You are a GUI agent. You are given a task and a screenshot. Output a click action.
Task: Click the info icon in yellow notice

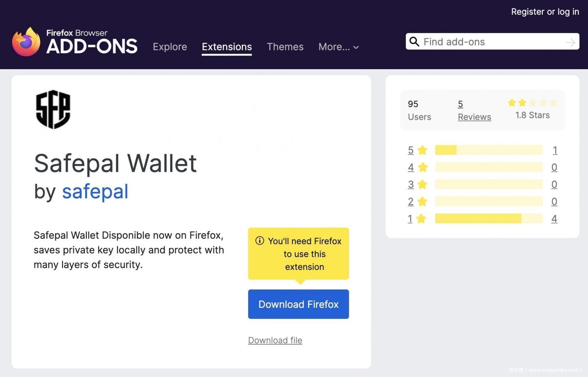coord(259,241)
